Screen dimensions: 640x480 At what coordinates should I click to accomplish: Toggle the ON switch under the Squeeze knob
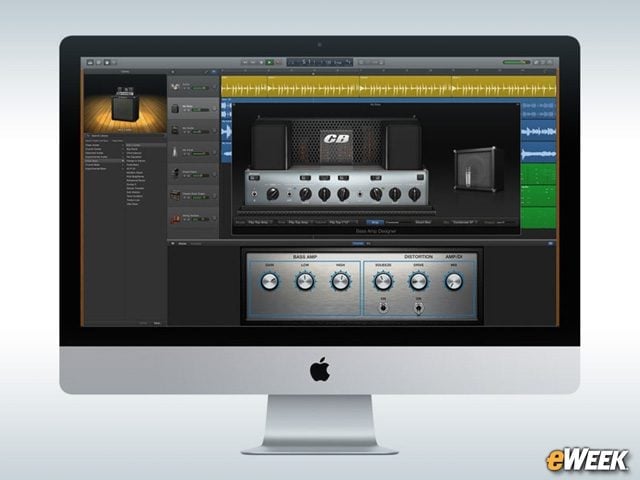point(383,307)
